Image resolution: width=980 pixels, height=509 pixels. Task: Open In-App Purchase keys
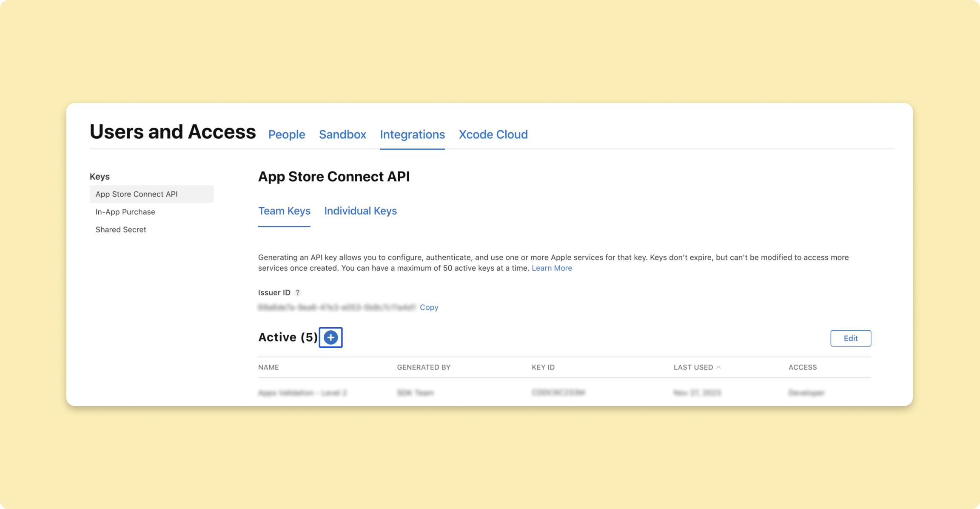(125, 212)
